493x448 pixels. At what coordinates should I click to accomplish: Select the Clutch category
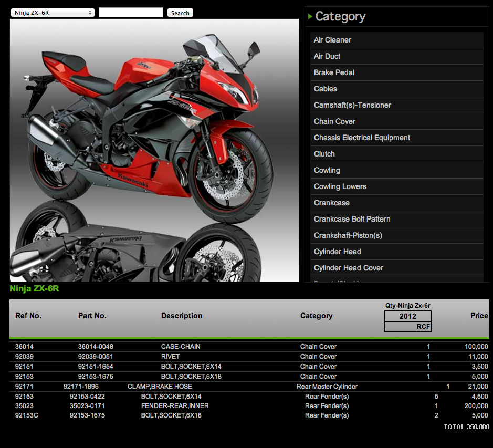[396, 154]
